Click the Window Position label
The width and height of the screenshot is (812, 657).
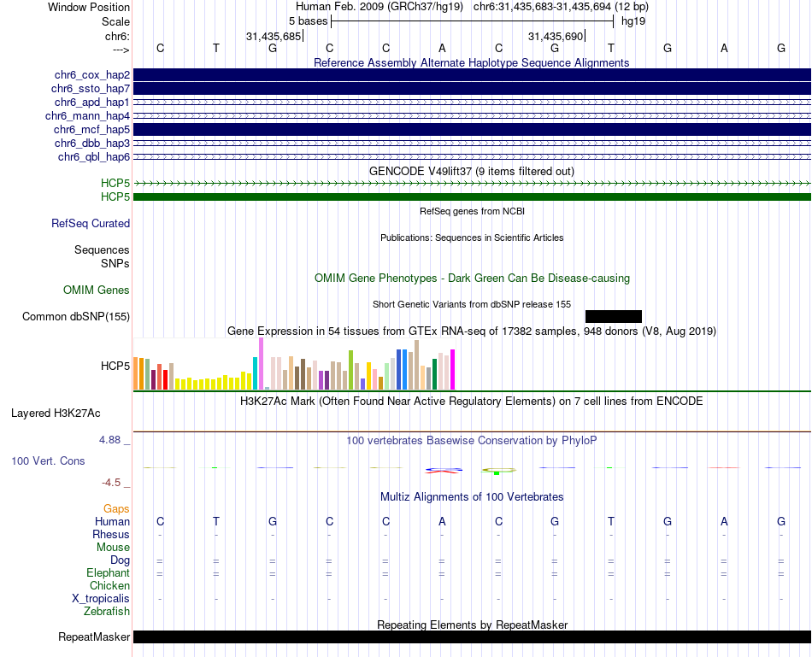(89, 7)
